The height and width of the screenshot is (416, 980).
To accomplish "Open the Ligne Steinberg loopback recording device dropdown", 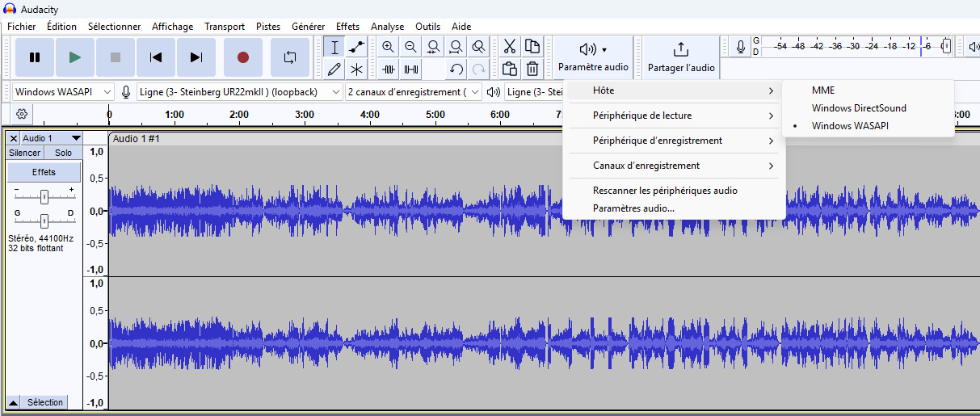I will pos(241,92).
